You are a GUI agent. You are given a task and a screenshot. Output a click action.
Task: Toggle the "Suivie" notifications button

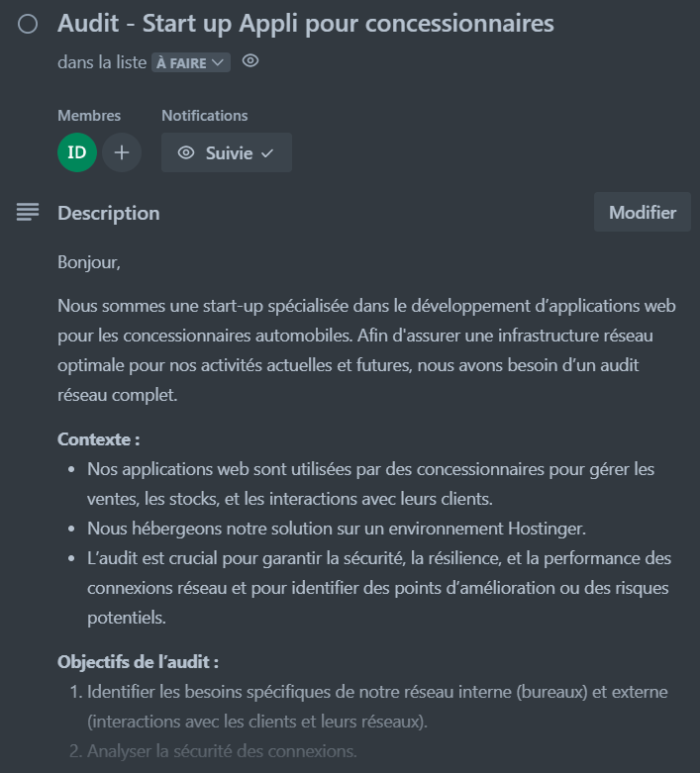[226, 153]
